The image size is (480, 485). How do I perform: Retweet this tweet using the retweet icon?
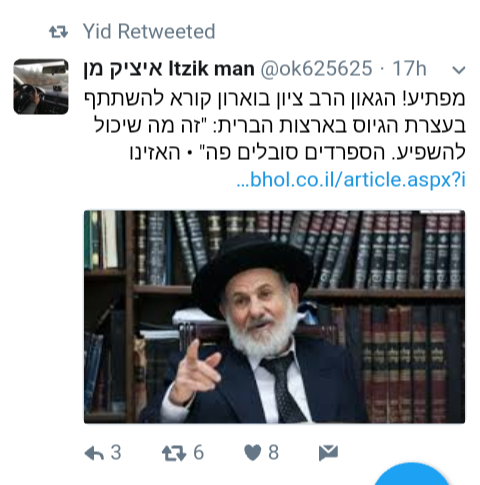pyautogui.click(x=174, y=453)
